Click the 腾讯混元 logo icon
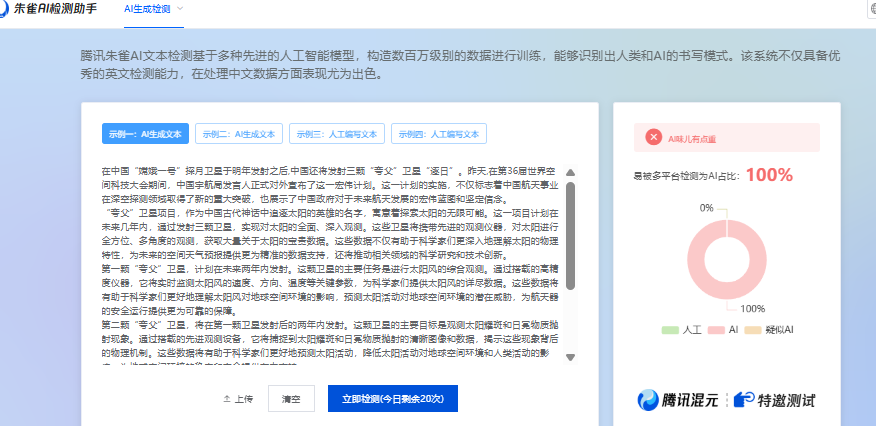 pyautogui.click(x=648, y=400)
